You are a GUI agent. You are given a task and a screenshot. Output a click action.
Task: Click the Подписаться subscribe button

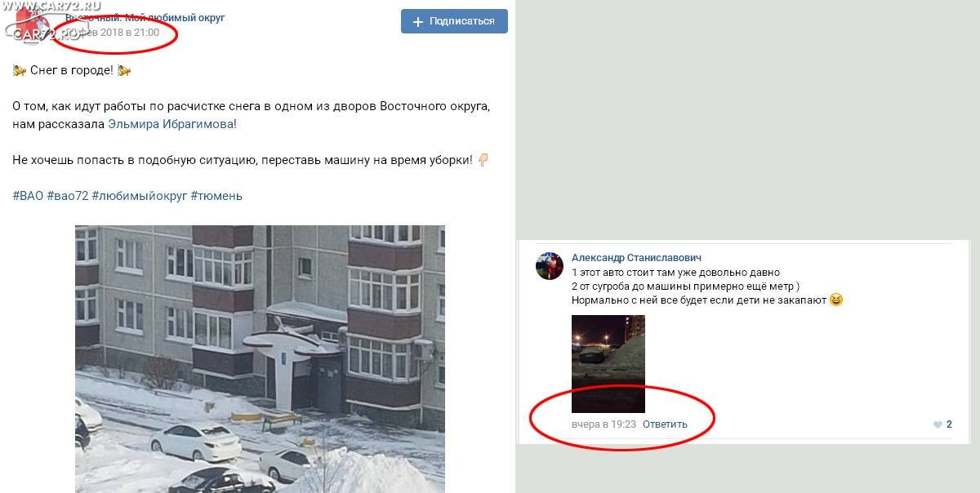click(454, 21)
